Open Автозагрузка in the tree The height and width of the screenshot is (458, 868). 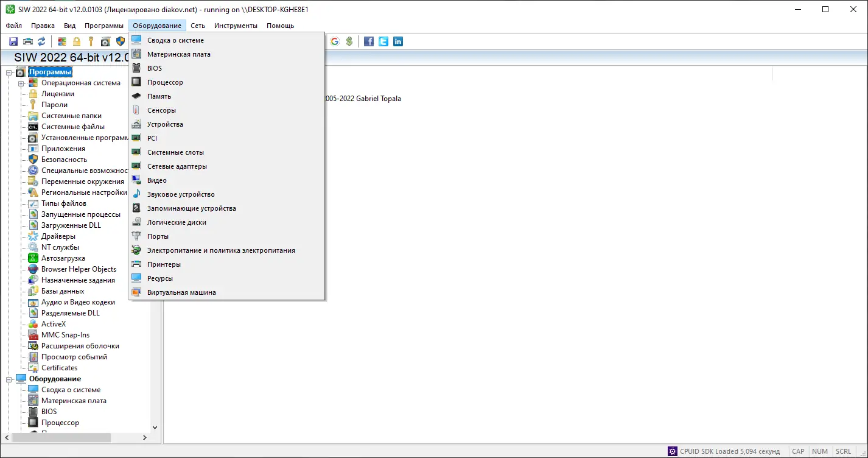63,258
